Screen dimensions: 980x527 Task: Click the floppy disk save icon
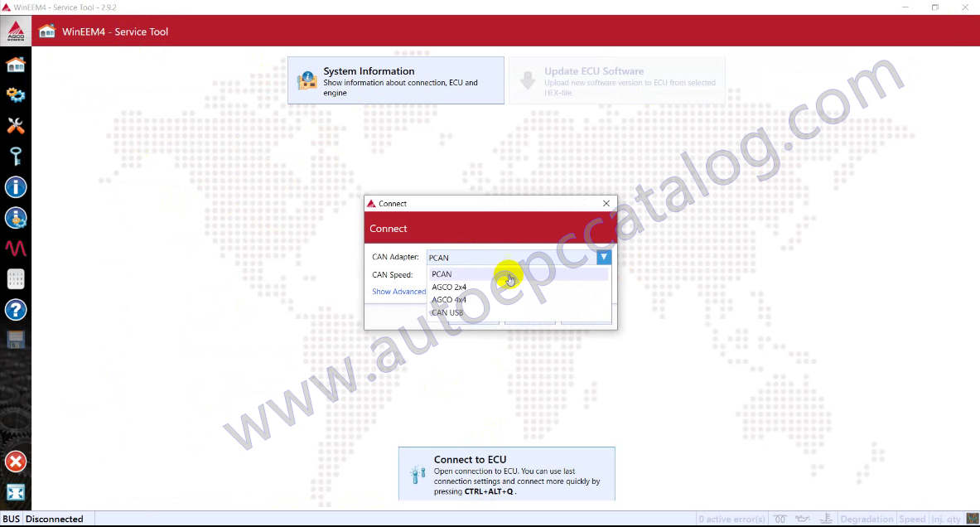(x=16, y=340)
